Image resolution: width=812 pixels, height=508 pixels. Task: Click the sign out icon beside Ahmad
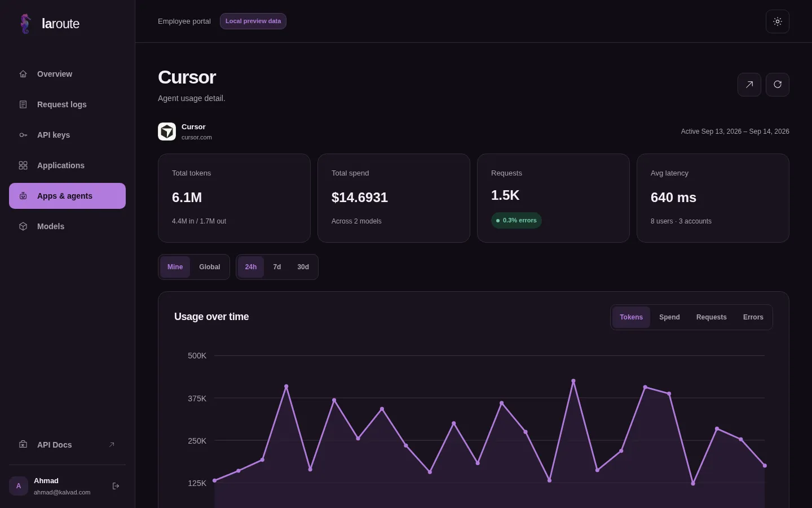[116, 486]
